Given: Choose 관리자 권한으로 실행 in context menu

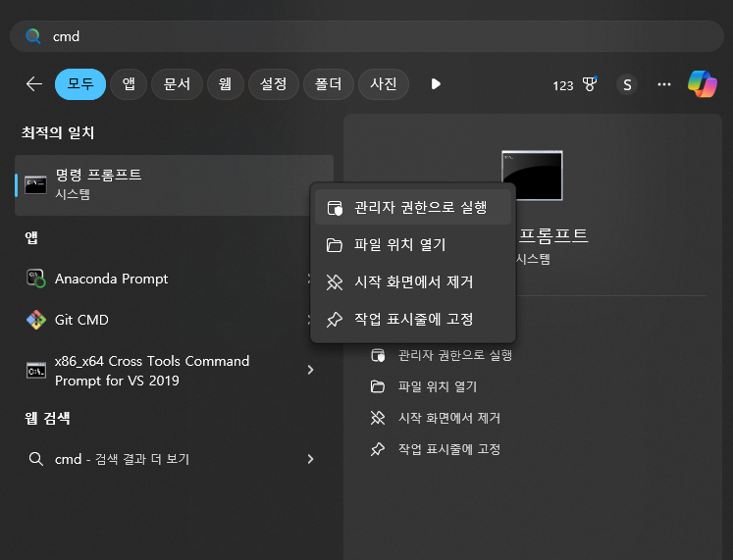Looking at the screenshot, I should click(x=413, y=207).
